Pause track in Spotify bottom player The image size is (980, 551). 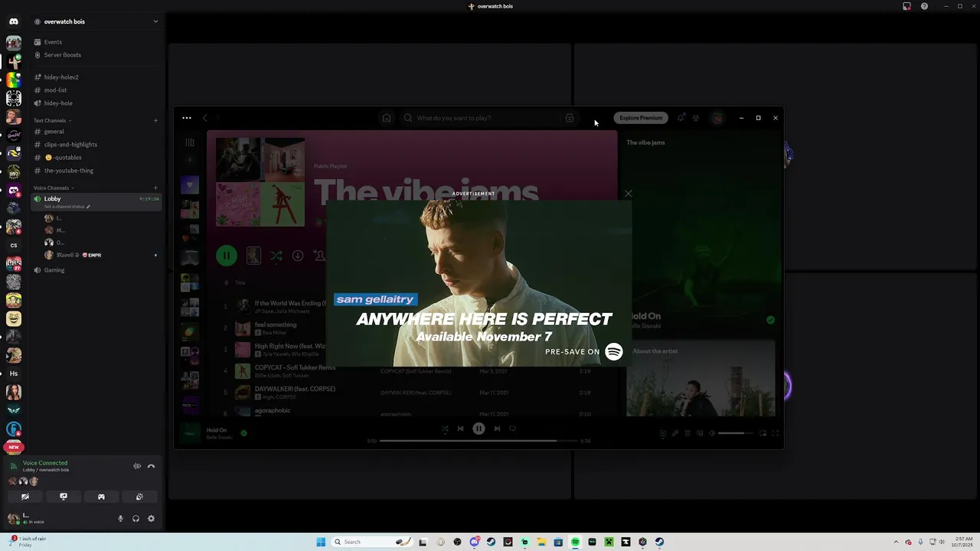click(479, 429)
